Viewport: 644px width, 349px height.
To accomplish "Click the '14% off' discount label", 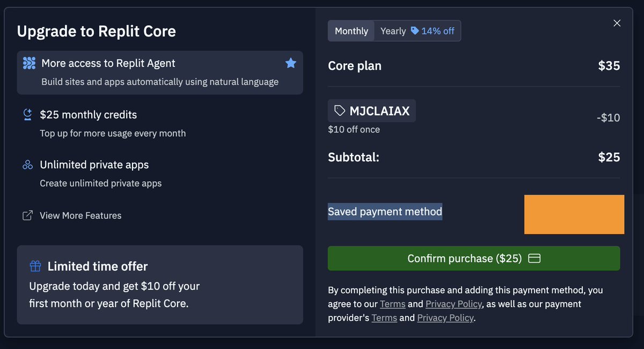I will click(x=438, y=31).
